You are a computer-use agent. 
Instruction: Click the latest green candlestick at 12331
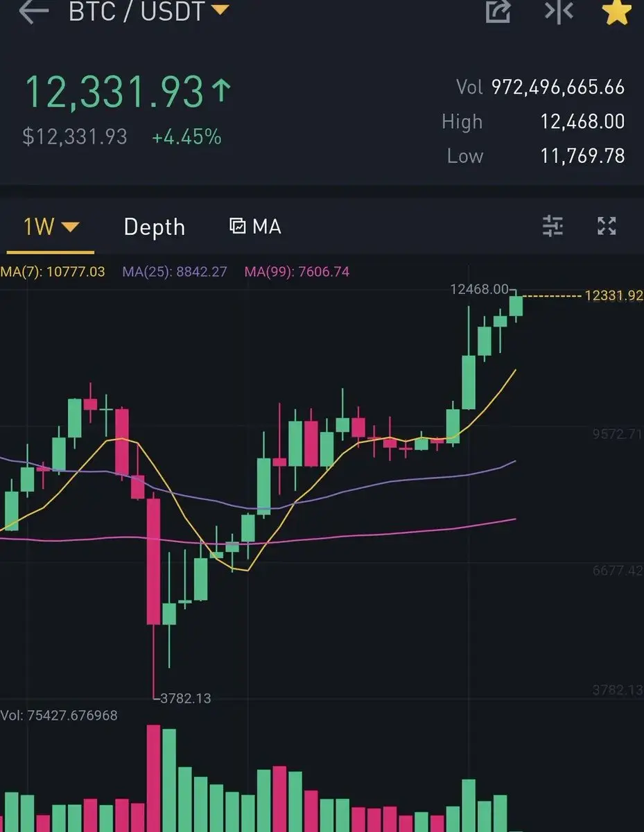pyautogui.click(x=516, y=306)
